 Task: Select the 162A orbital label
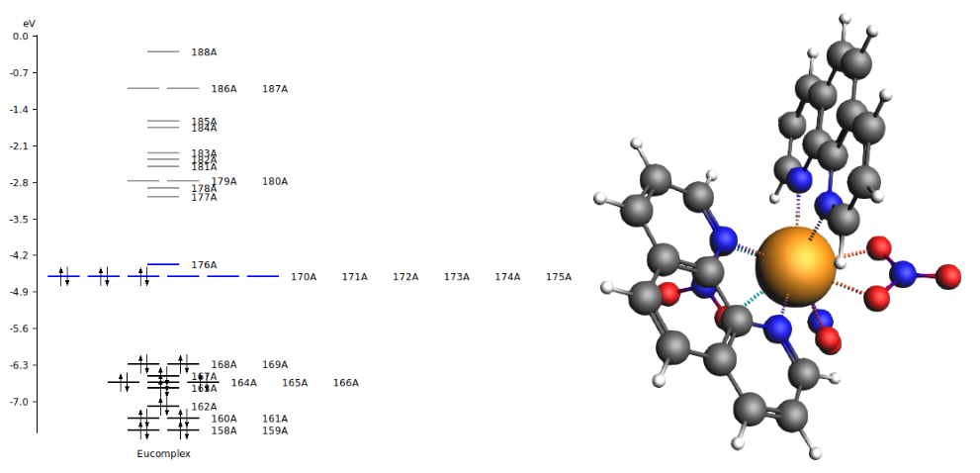click(x=204, y=407)
